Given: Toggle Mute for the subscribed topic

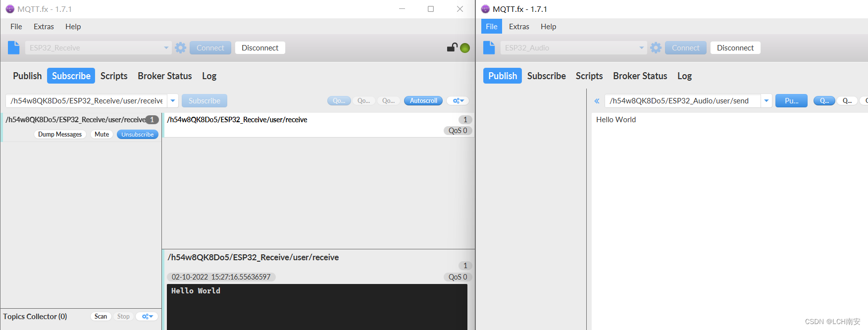Looking at the screenshot, I should [x=102, y=135].
